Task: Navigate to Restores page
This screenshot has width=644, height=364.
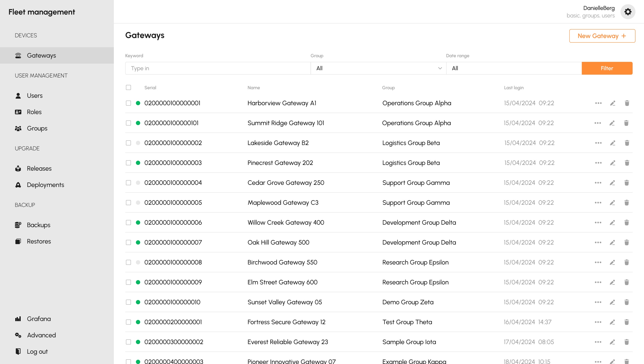Action: [39, 241]
